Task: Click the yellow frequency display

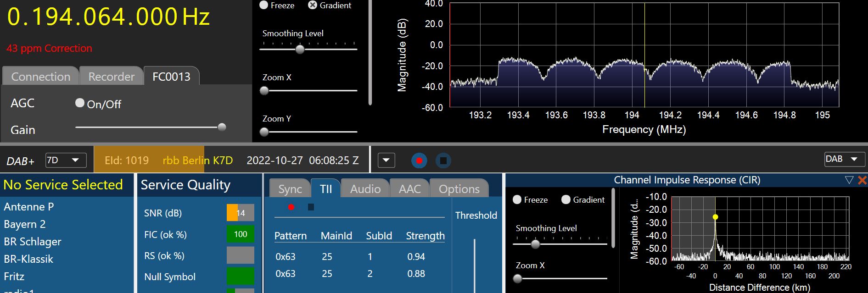Action: (108, 17)
